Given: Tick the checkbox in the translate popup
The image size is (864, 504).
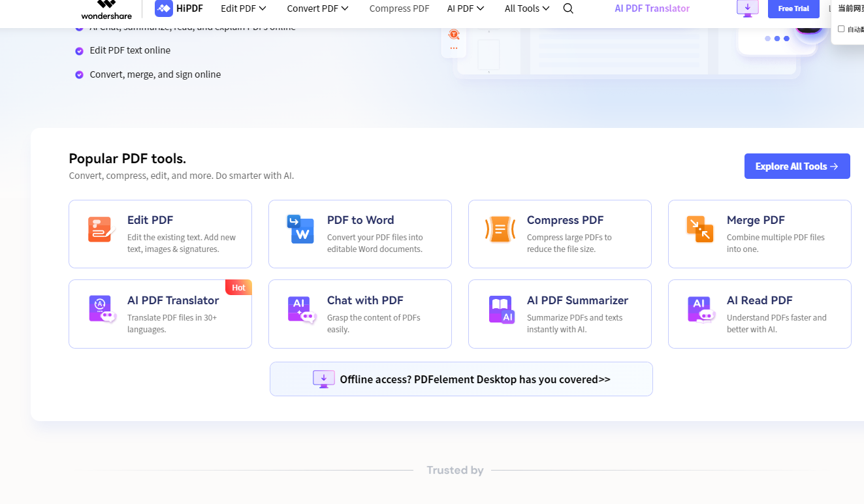Looking at the screenshot, I should point(841,29).
